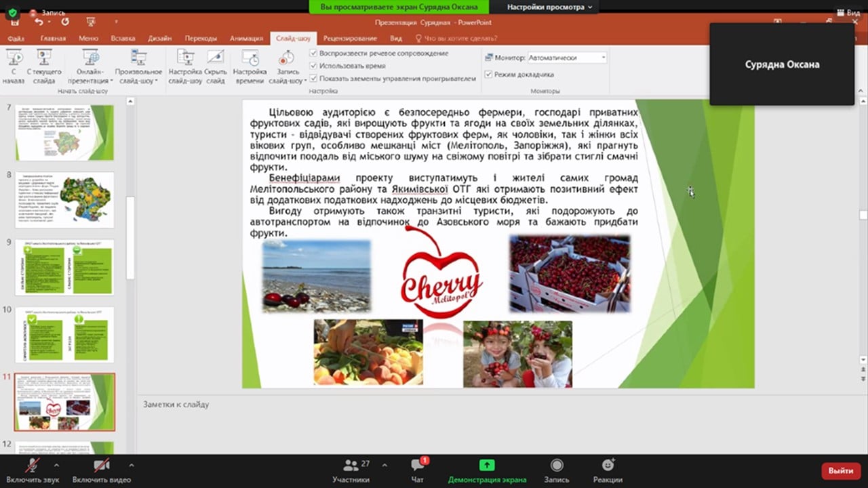Toggle the 'Режим докладчика' checkbox
This screenshot has height=488, width=868.
pos(488,75)
